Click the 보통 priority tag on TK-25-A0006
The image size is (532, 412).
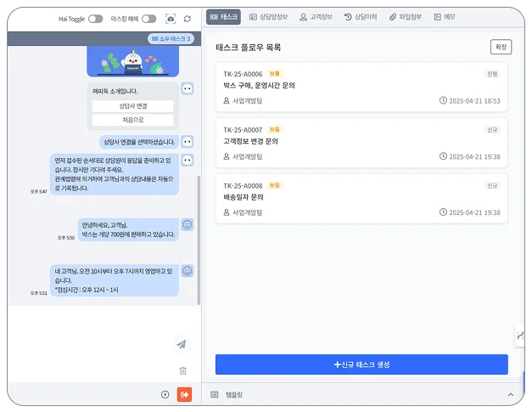click(x=274, y=73)
